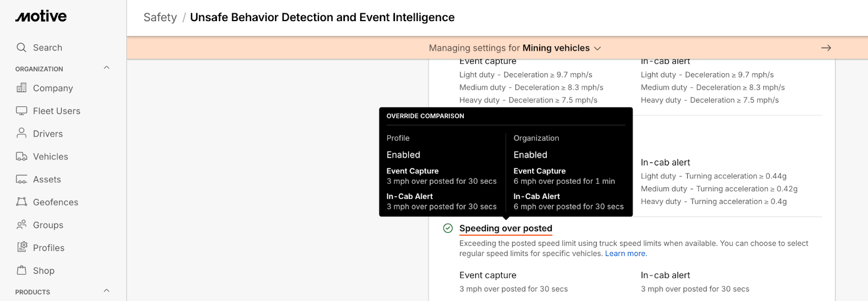868x301 pixels.
Task: Toggle the Speeding over posted check circle
Action: [448, 228]
